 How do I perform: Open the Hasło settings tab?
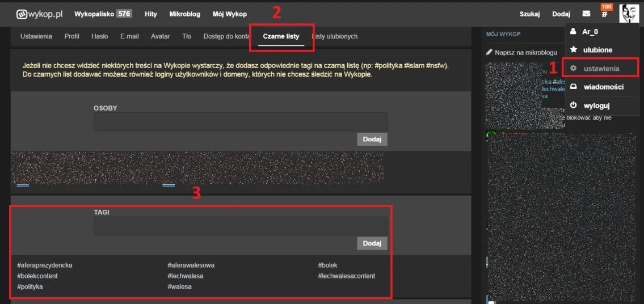pyautogui.click(x=100, y=36)
